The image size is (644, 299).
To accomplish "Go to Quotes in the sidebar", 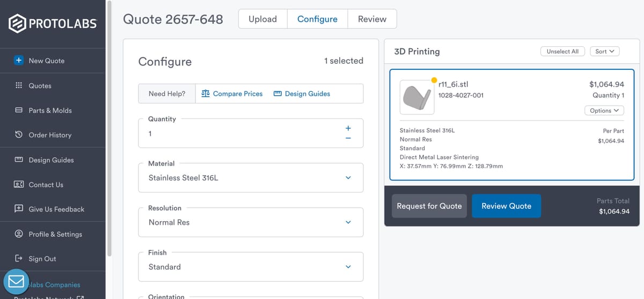I will pos(40,85).
